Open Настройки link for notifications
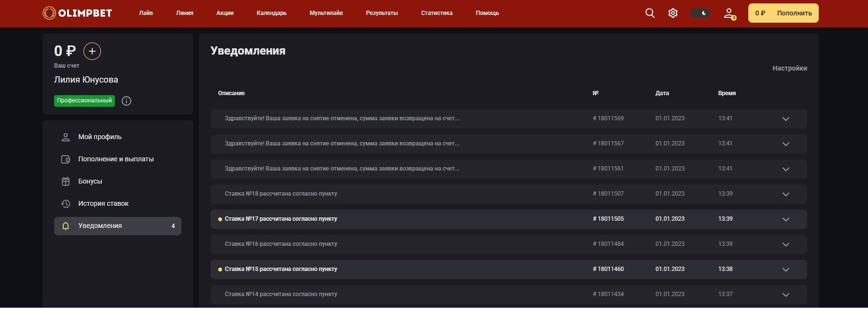 click(789, 68)
